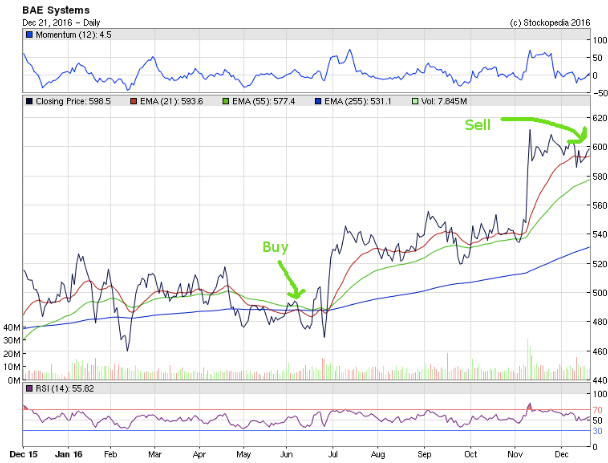The image size is (608, 463).
Task: Click the final 'Dec' x-axis label
Action: (x=561, y=454)
